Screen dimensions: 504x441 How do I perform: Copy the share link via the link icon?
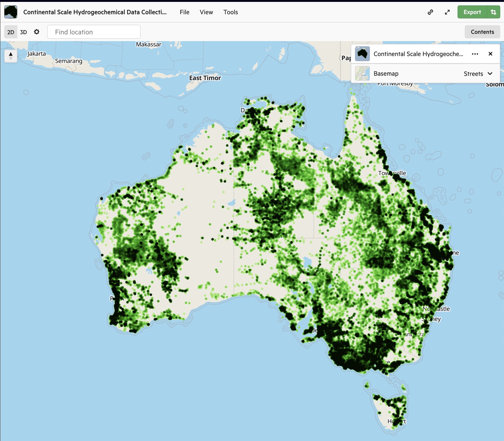[x=430, y=12]
